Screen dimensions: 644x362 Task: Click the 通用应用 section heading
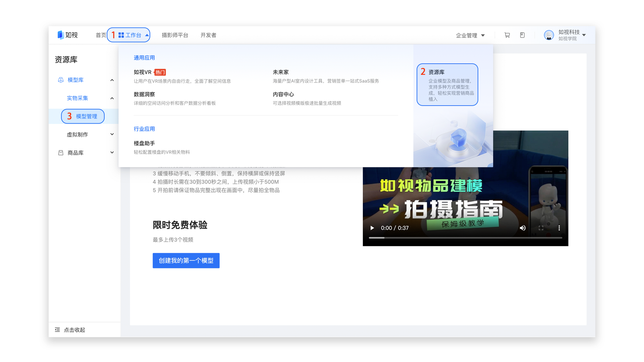point(144,58)
